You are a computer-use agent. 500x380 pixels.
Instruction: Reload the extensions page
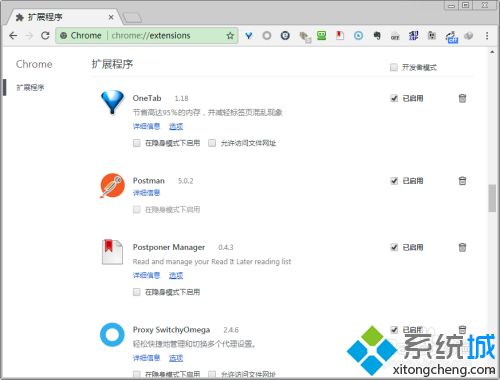point(45,35)
